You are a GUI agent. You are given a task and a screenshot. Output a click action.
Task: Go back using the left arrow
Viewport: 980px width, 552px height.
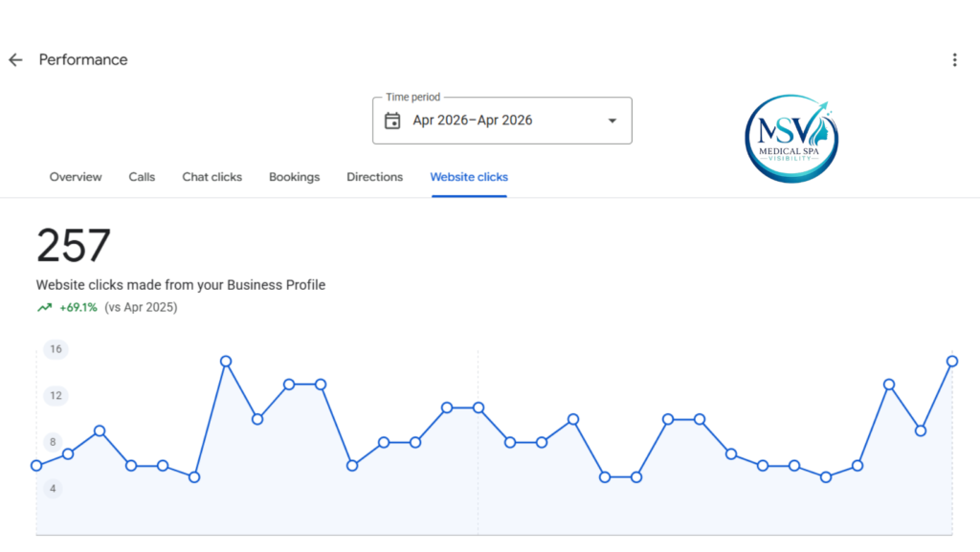(x=15, y=60)
